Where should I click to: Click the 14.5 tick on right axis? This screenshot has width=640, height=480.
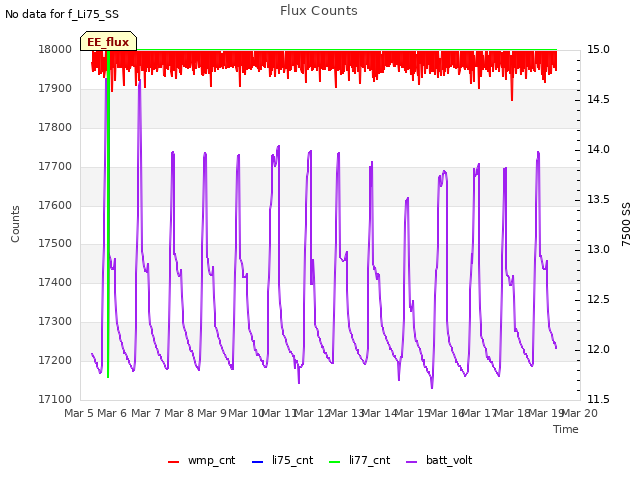tap(598, 99)
